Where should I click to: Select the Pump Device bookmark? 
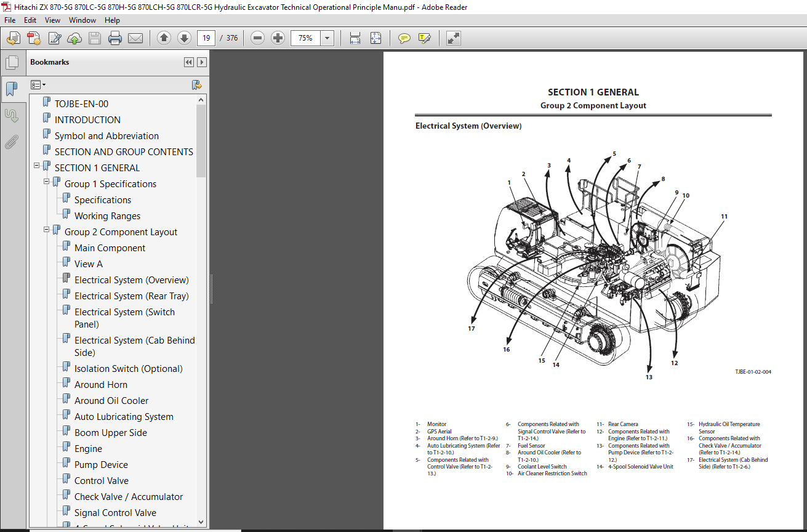coord(101,465)
